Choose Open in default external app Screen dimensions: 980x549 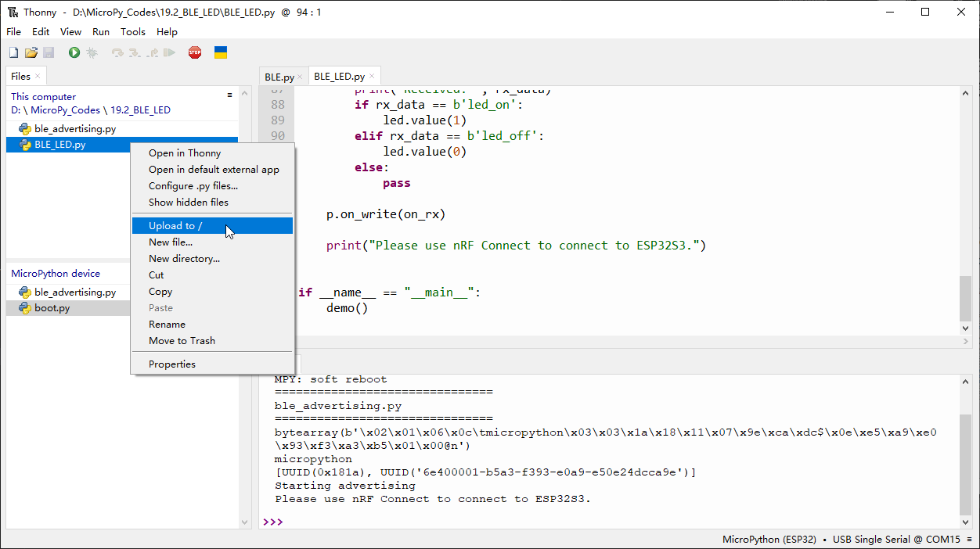212,170
